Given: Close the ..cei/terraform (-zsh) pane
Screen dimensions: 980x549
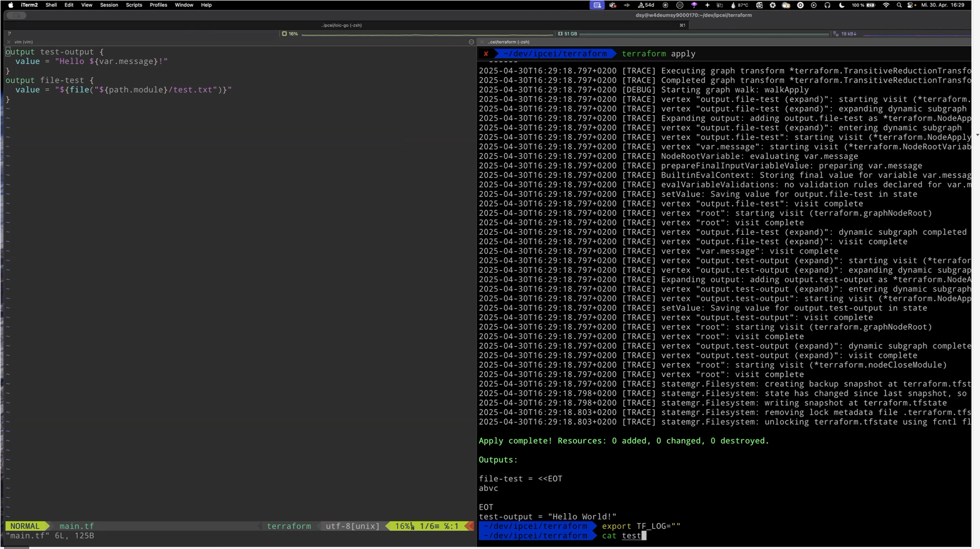Looking at the screenshot, I should coord(482,42).
